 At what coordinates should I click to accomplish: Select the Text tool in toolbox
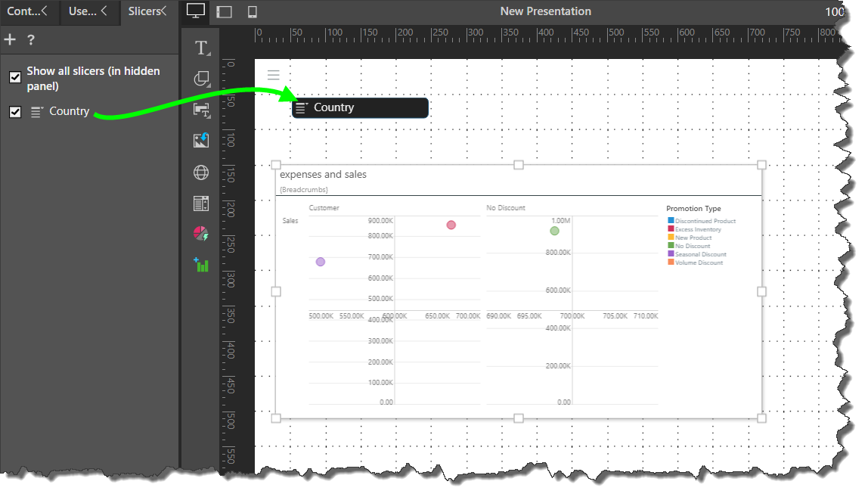201,48
